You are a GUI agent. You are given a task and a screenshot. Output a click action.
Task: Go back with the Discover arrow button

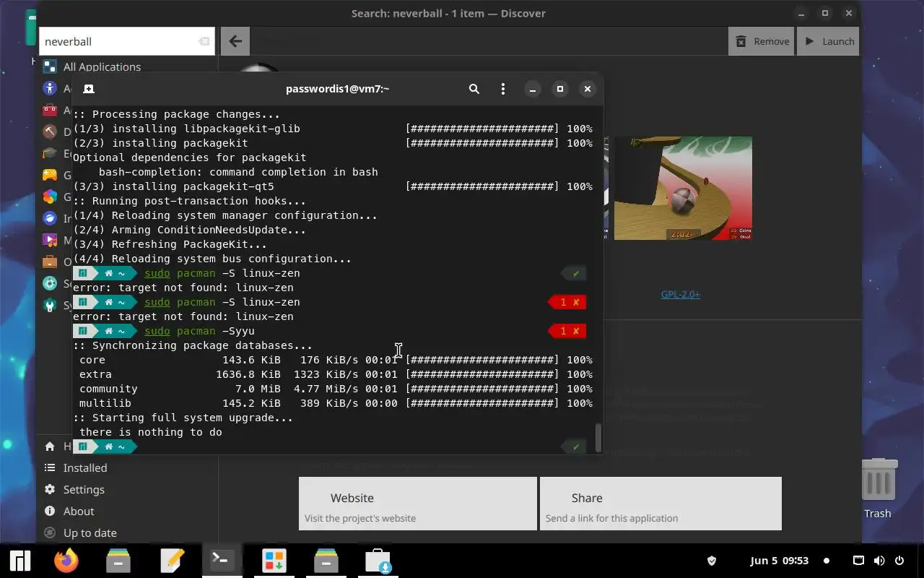click(x=235, y=41)
